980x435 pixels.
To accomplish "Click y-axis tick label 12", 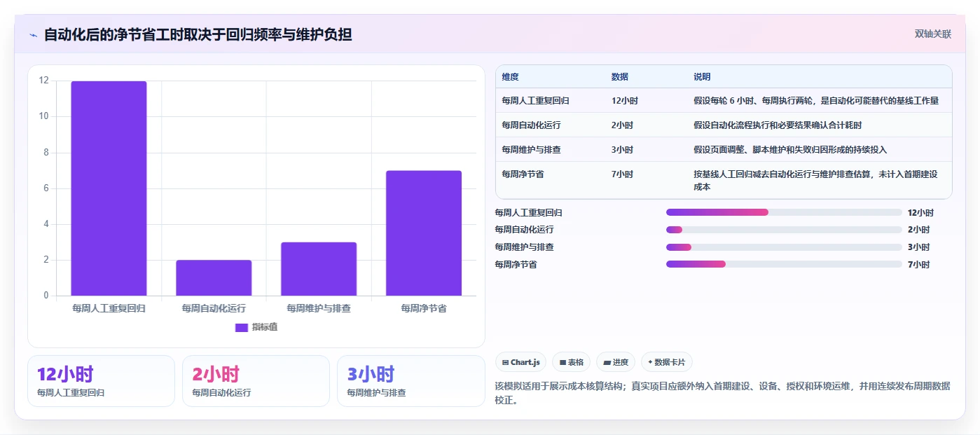I will [44, 81].
